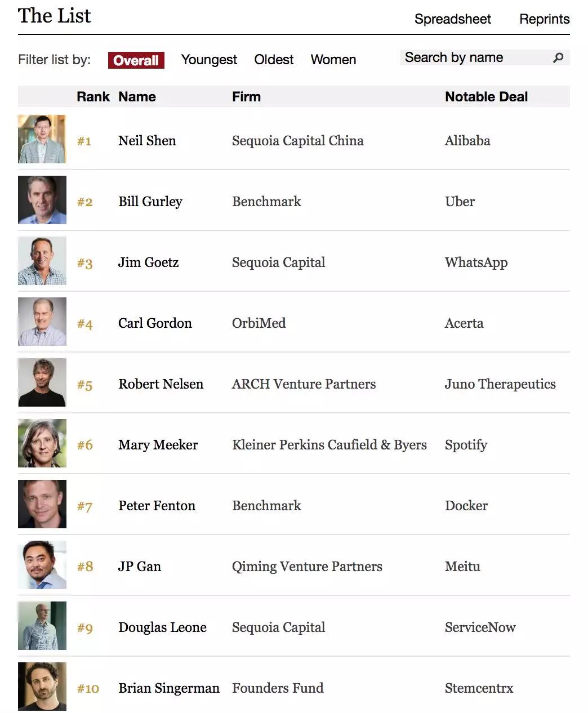Click Mary Meeker's profile photo
The image size is (588, 713).
coord(42,443)
